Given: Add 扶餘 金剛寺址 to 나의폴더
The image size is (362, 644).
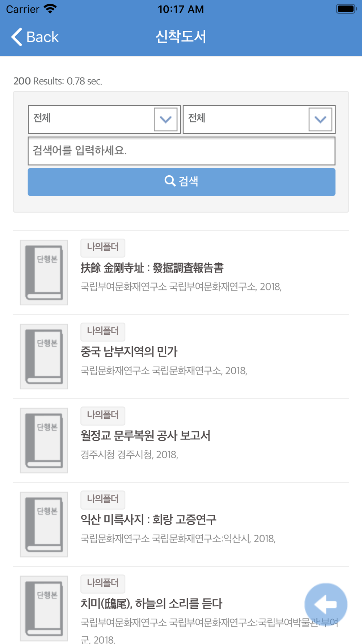Looking at the screenshot, I should [x=103, y=247].
